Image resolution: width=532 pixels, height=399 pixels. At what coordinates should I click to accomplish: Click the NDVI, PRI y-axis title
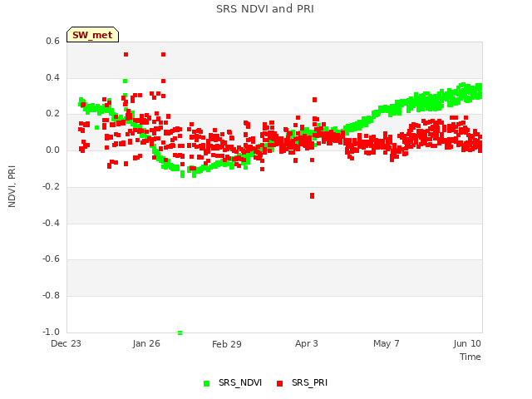pos(12,186)
